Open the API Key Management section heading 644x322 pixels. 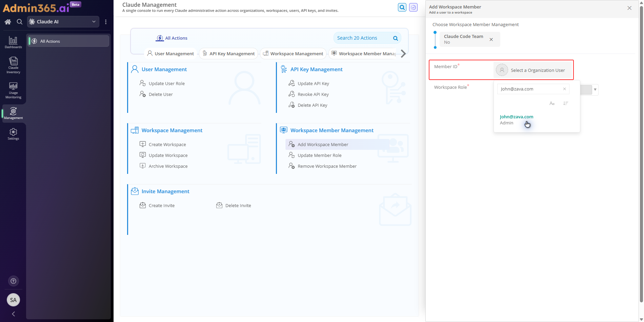317,69
